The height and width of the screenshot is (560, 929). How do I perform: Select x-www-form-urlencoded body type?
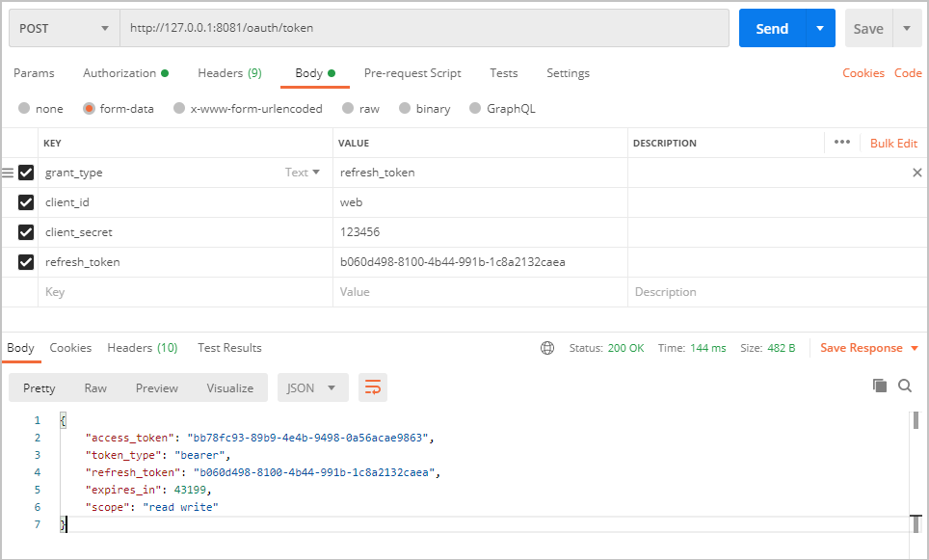[179, 108]
